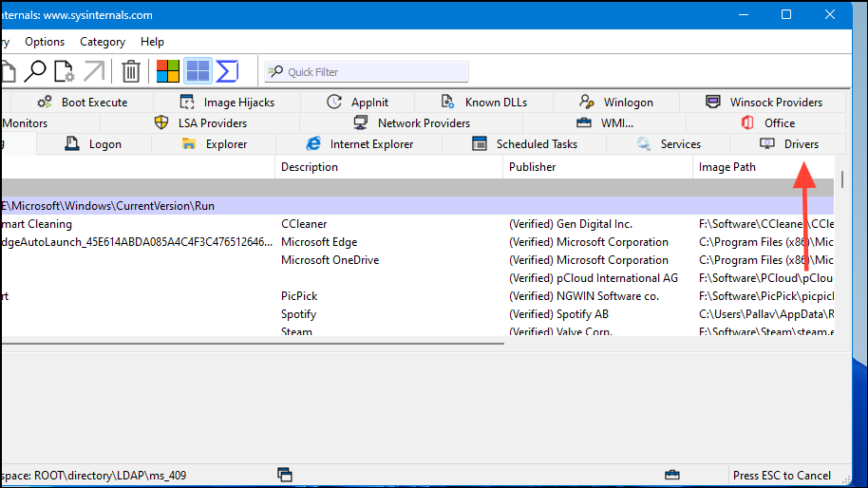Switch to the Network Providers tab
Viewport: 868px width, 488px height.
[x=411, y=123]
